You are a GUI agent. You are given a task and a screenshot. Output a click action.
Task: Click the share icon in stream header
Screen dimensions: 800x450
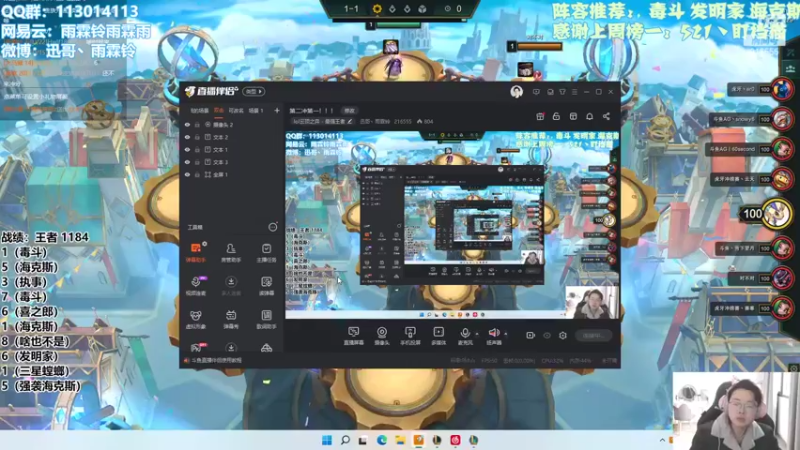pos(606,116)
